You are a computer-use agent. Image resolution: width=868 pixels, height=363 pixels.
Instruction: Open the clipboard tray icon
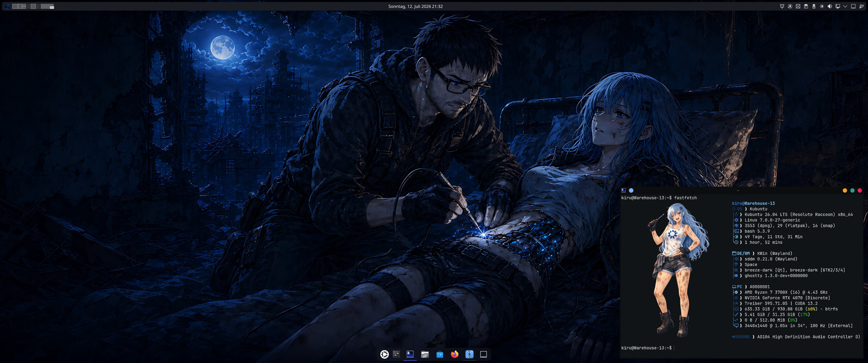pyautogui.click(x=806, y=6)
